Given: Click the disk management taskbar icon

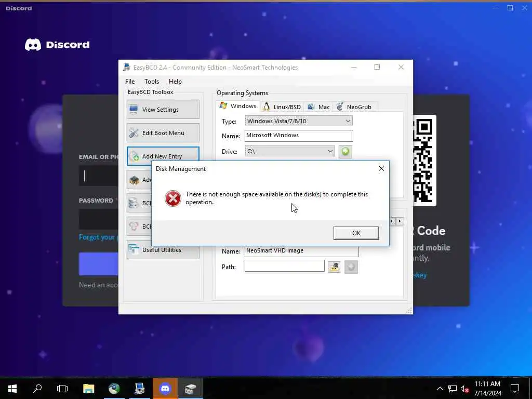Looking at the screenshot, I should (190, 389).
